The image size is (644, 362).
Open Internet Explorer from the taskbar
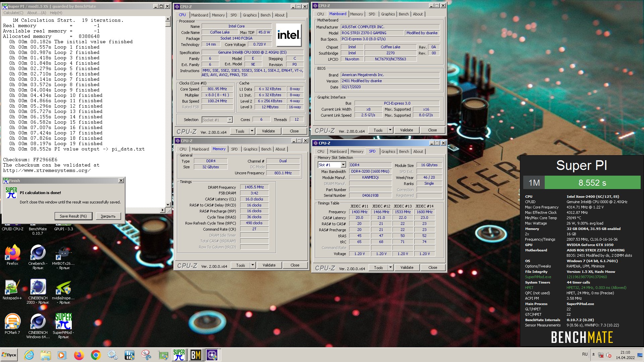point(29,355)
